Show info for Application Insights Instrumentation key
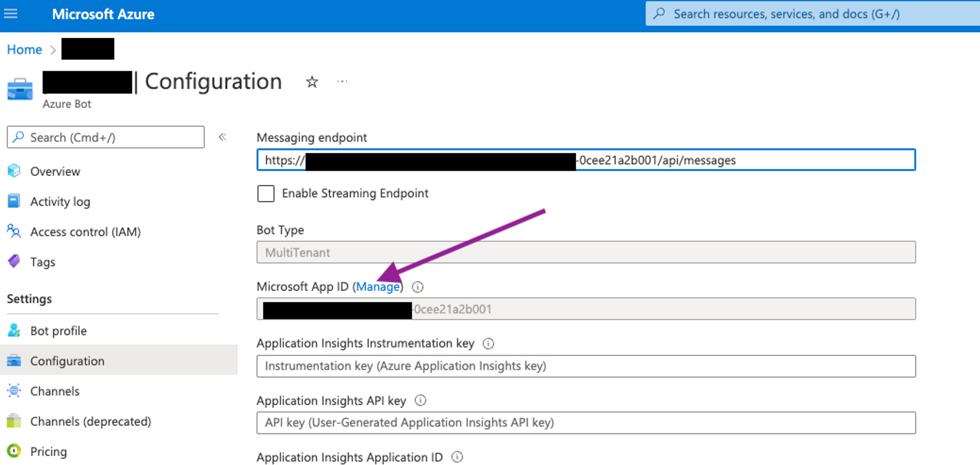 489,343
